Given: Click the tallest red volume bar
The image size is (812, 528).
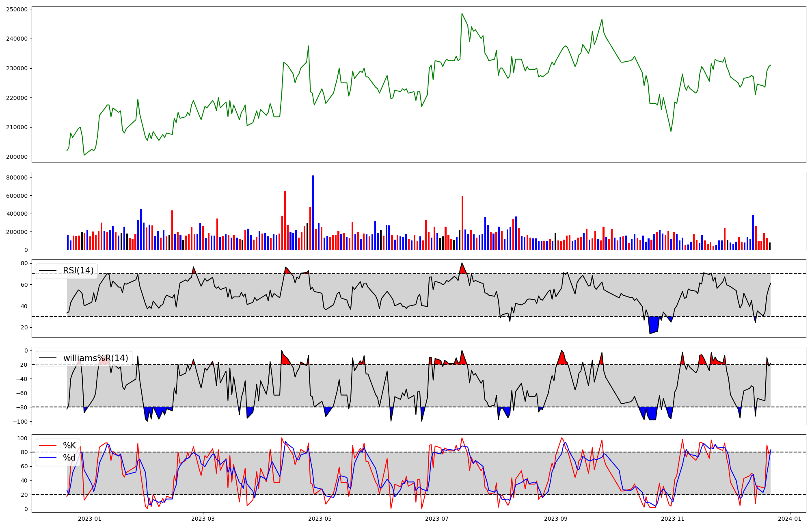Looking at the screenshot, I should pos(285,221).
